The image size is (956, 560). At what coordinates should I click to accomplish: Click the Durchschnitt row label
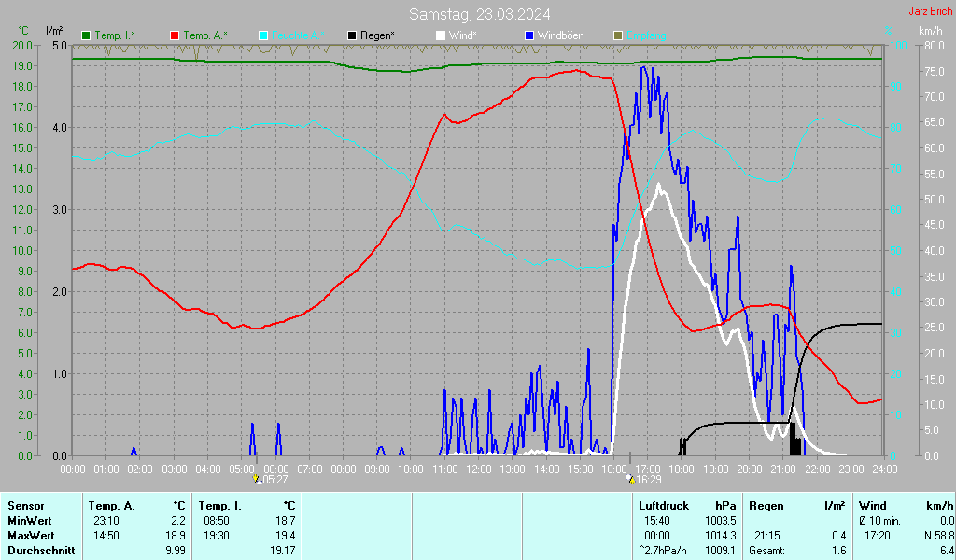41,551
